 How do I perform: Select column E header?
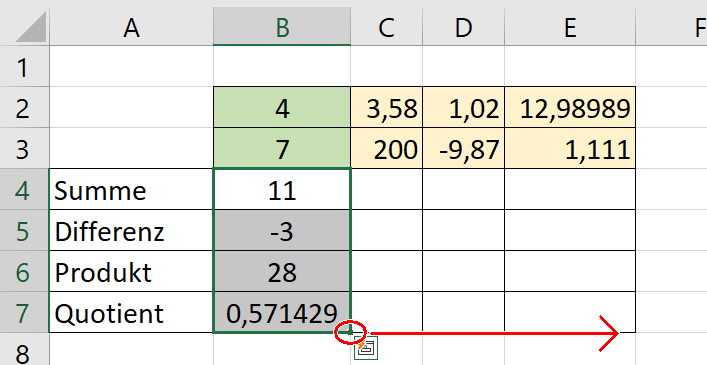pyautogui.click(x=570, y=27)
